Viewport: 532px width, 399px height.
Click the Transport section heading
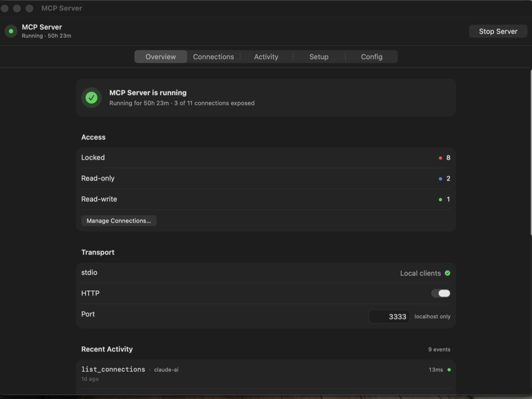(x=98, y=252)
